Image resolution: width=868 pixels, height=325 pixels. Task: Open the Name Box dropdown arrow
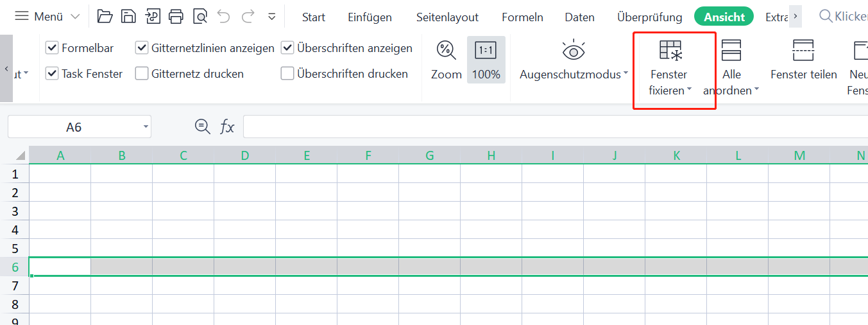click(x=146, y=127)
